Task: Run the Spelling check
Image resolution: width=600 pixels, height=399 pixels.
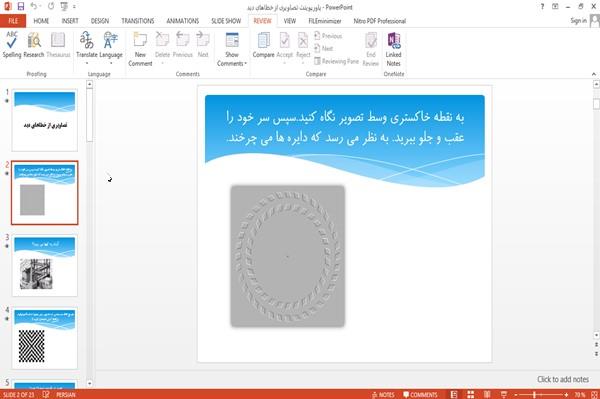Action: (x=11, y=45)
